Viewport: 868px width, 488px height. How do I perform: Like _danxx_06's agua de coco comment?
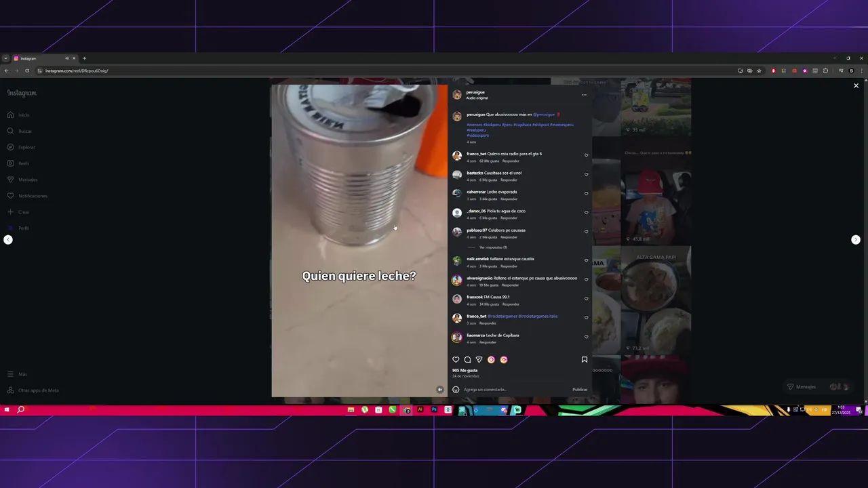pyautogui.click(x=587, y=212)
